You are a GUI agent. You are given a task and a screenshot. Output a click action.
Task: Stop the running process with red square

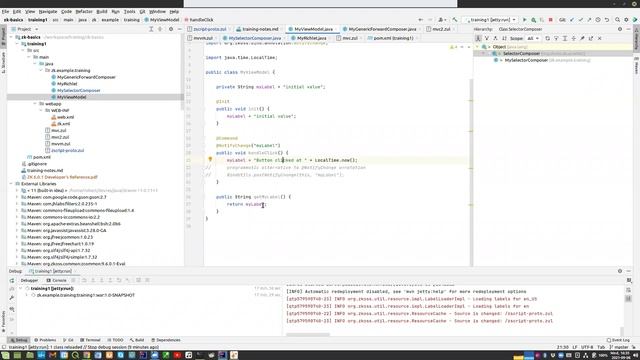[551, 20]
